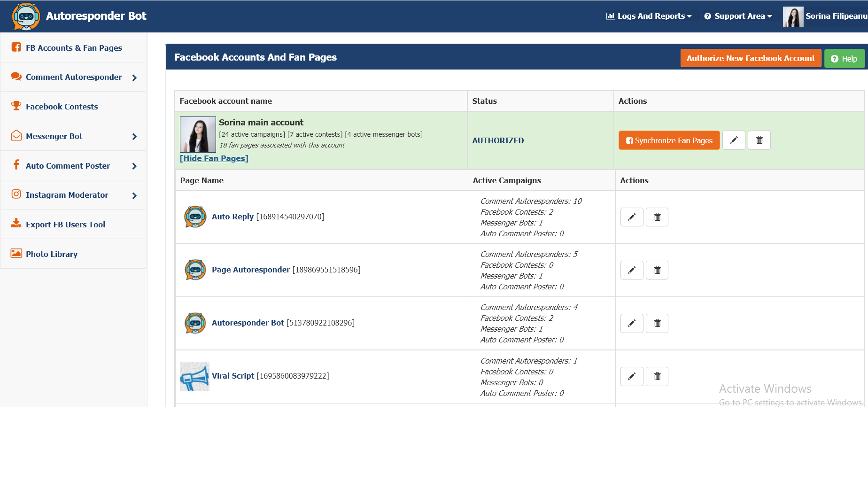Delete the Auto Reply page
This screenshot has width=868, height=481.
tap(657, 217)
